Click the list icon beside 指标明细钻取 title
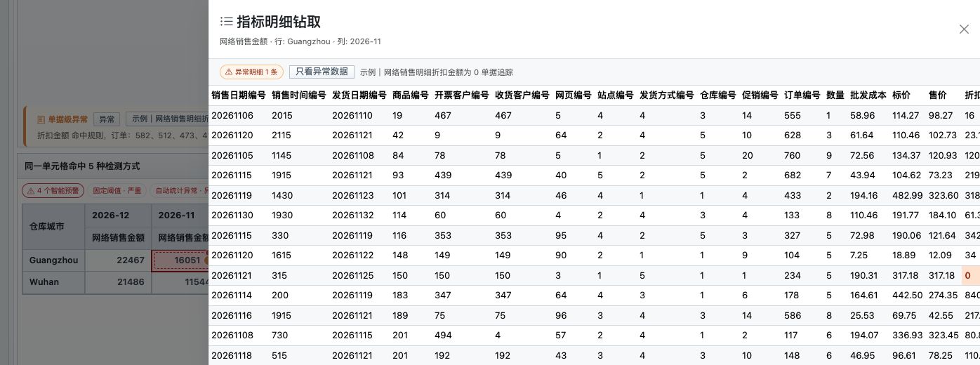Image resolution: width=980 pixels, height=365 pixels. pos(226,22)
